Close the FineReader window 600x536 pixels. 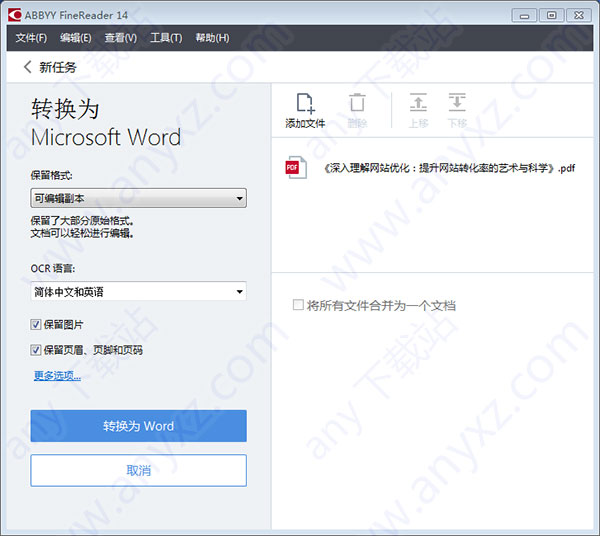[x=579, y=15]
